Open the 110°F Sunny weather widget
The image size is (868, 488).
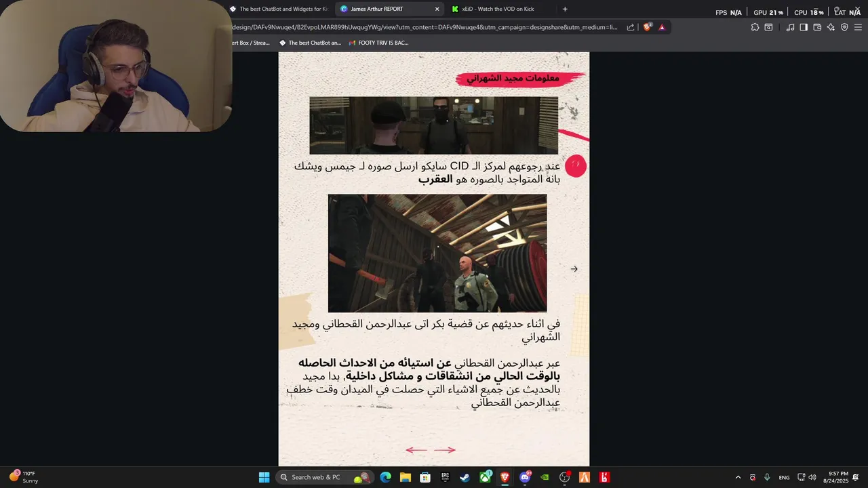click(x=24, y=477)
